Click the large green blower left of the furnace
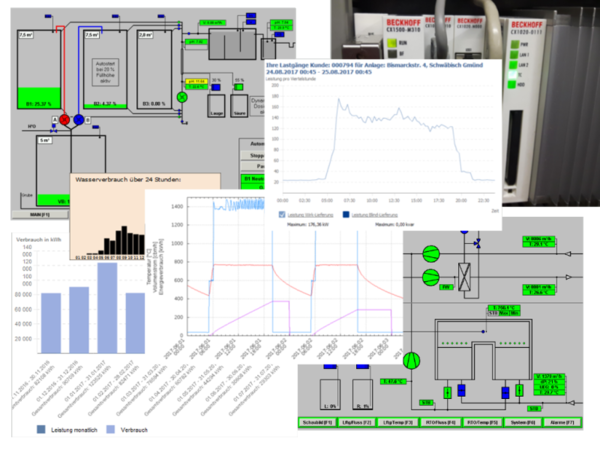Viewport: 600px width, 450px height. pyautogui.click(x=412, y=360)
